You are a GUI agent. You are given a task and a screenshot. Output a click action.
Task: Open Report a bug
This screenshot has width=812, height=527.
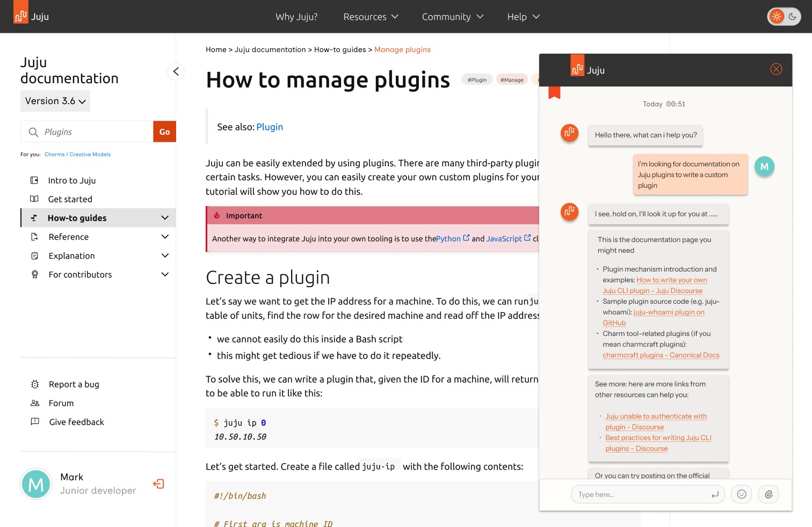74,384
